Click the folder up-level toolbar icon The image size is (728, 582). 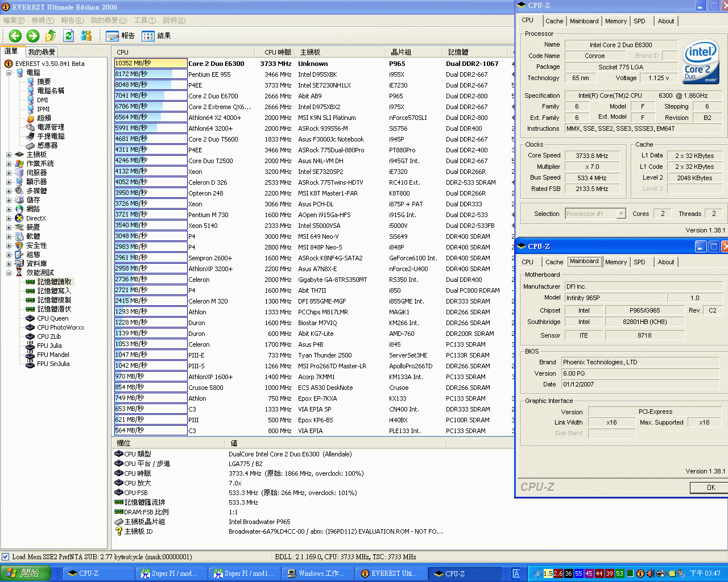pos(51,36)
